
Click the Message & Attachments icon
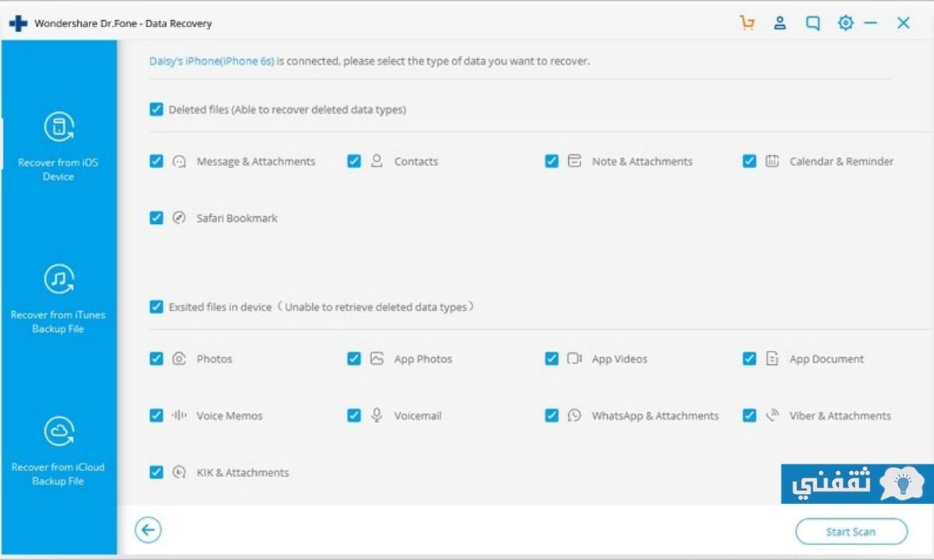point(179,162)
